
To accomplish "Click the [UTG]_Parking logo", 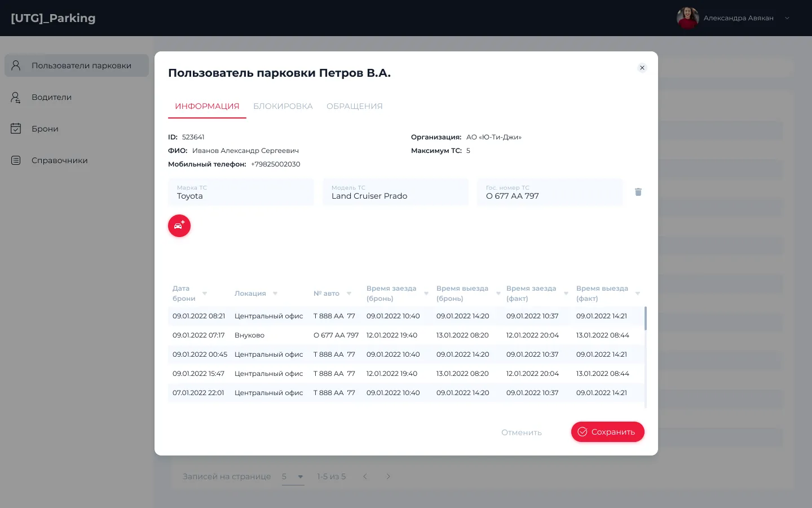I will pos(53,18).
